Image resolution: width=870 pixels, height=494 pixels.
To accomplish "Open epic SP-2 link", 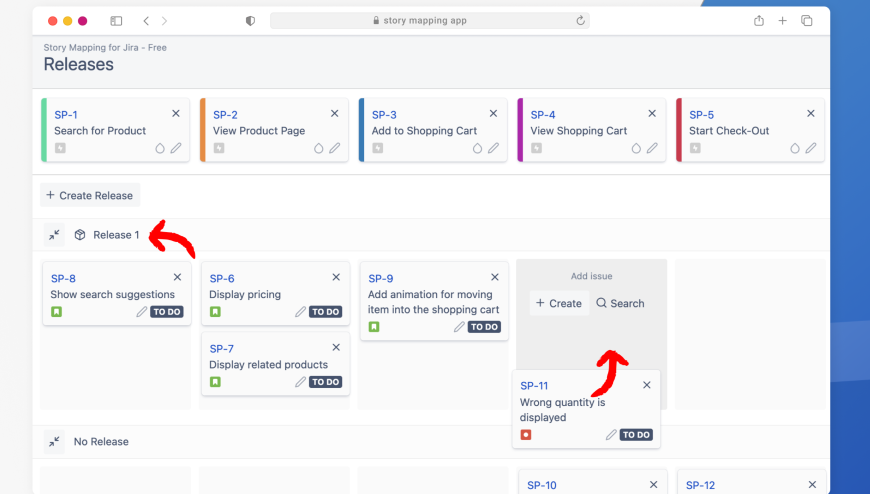I will tap(225, 115).
